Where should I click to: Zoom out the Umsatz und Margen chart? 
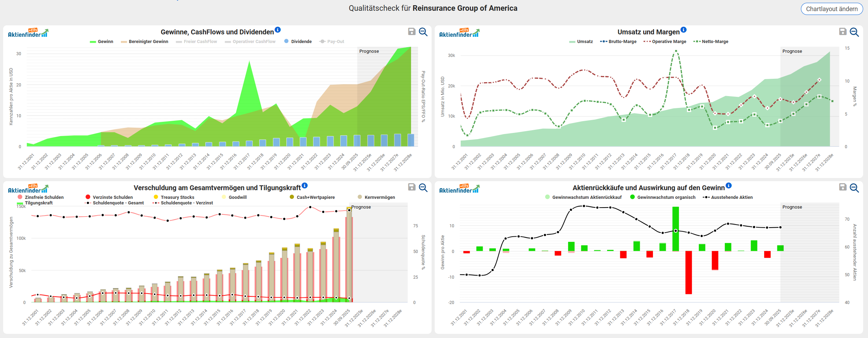pos(854,32)
